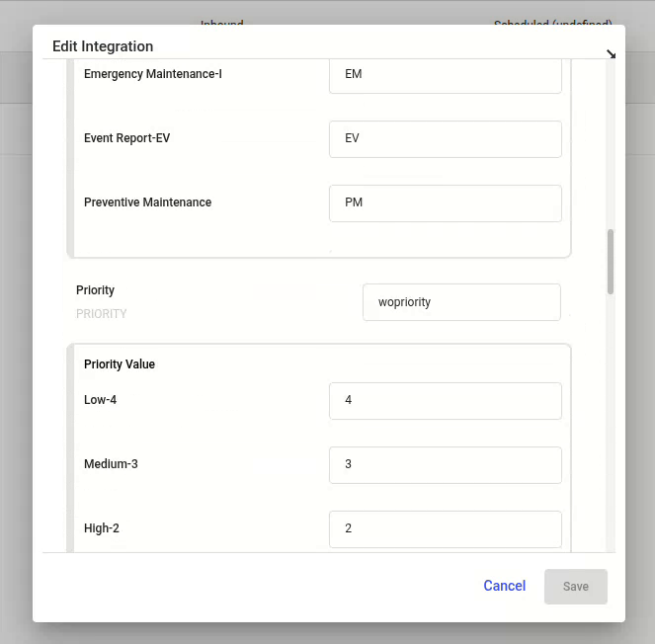Click the 'Low-4' label
This screenshot has width=655, height=644.
click(100, 400)
